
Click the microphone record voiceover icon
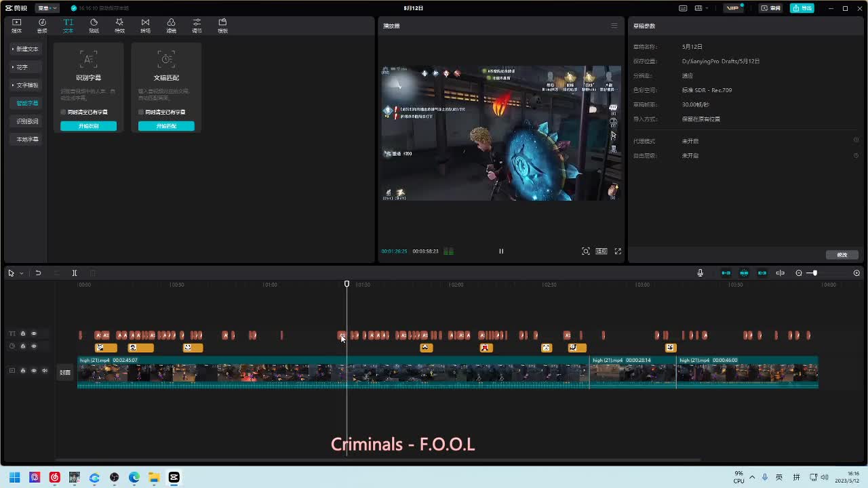pyautogui.click(x=700, y=273)
